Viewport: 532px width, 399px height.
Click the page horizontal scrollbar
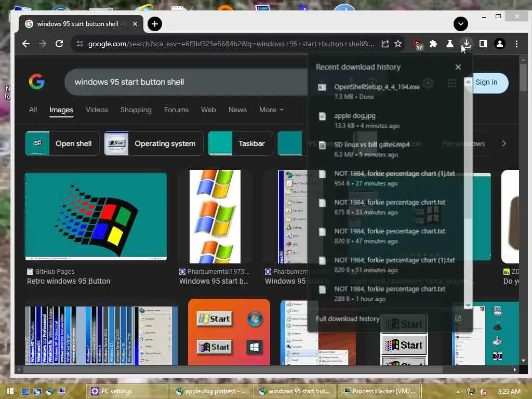pyautogui.click(x=232, y=369)
